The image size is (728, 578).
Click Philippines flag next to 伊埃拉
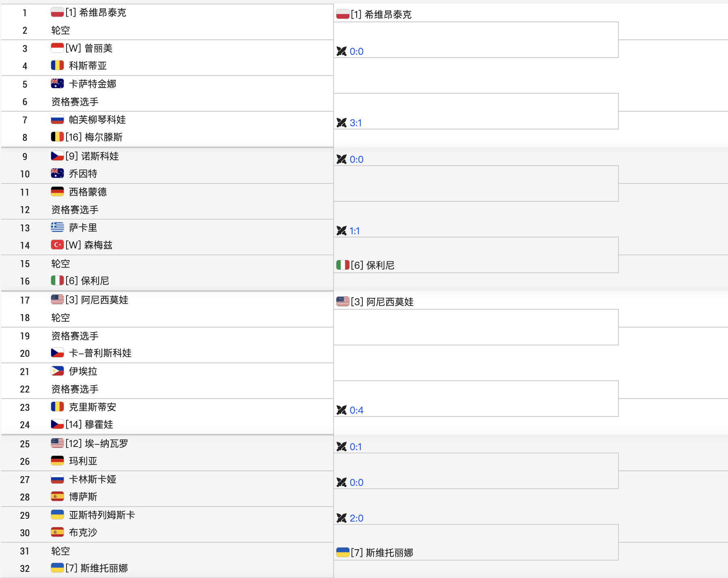(x=57, y=371)
